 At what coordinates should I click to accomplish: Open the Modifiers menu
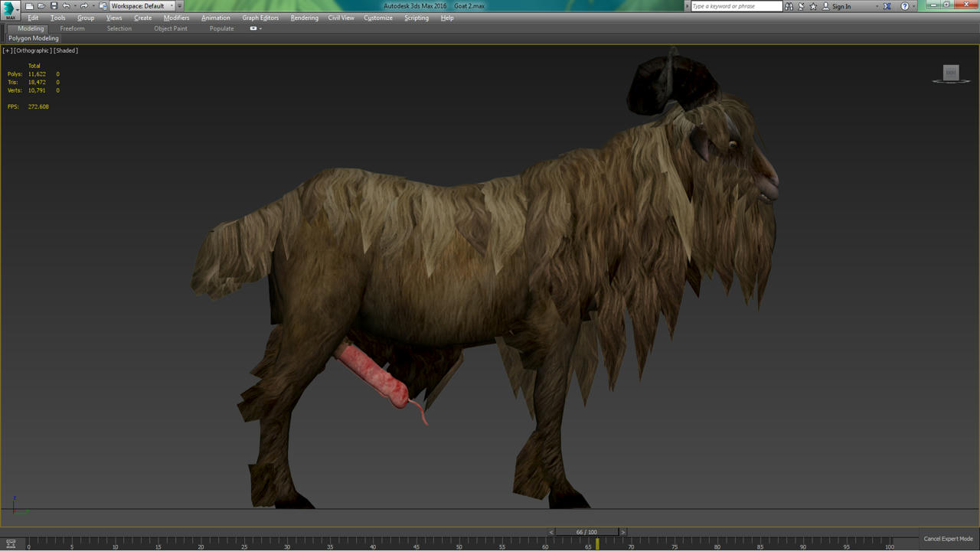tap(176, 18)
